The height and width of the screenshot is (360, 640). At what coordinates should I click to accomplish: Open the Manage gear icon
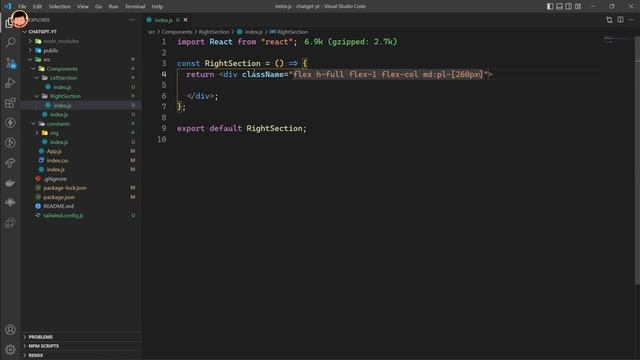(11, 349)
